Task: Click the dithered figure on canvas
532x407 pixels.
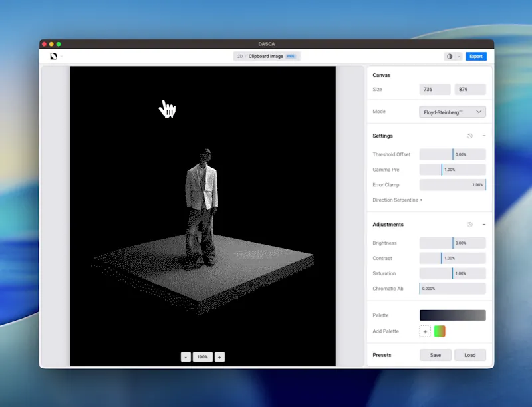Action: (x=201, y=209)
